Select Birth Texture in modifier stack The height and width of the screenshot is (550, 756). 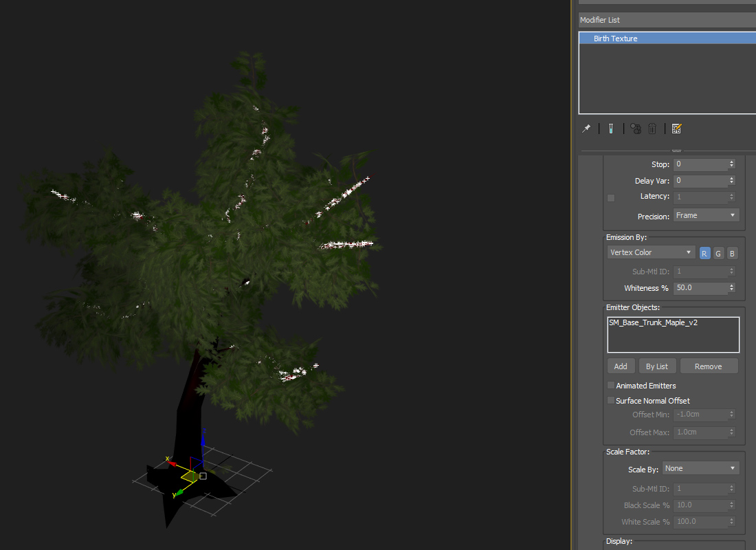(615, 38)
